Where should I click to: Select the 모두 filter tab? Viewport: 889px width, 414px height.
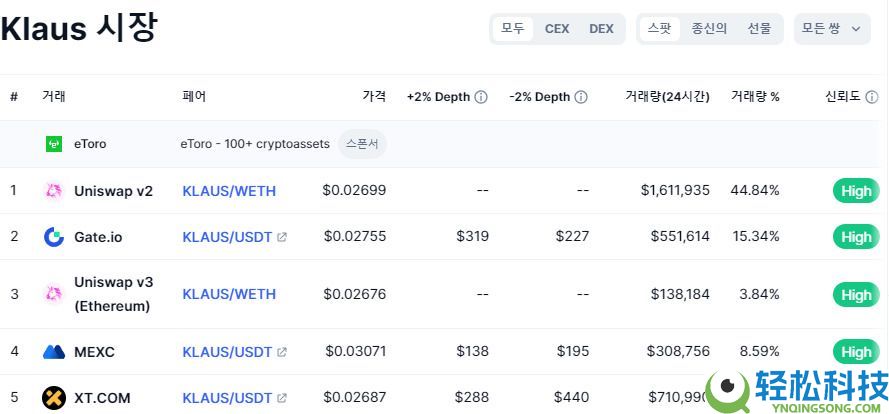513,29
